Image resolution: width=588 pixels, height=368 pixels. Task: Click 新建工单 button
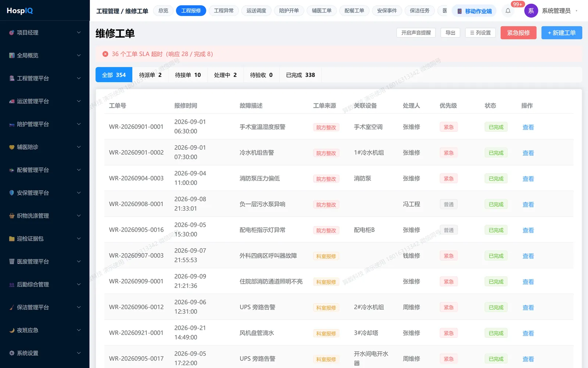click(562, 33)
